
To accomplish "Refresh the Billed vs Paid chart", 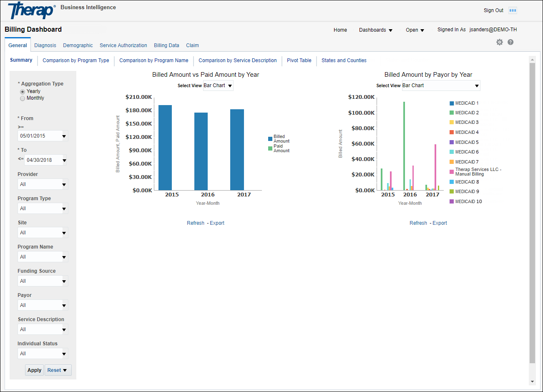I will pyautogui.click(x=195, y=223).
